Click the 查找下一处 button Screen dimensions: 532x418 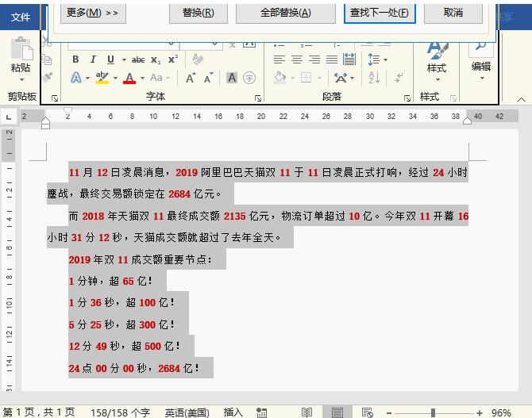click(380, 13)
